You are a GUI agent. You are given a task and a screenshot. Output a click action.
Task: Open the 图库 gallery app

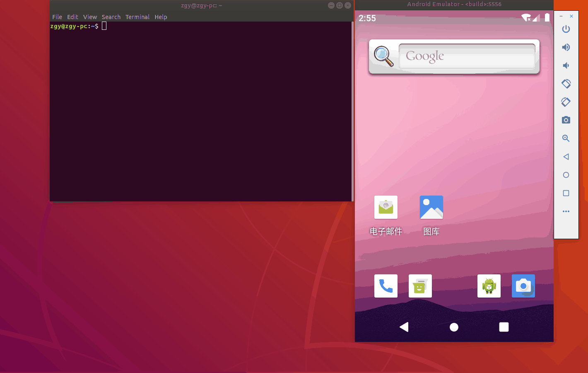click(431, 207)
